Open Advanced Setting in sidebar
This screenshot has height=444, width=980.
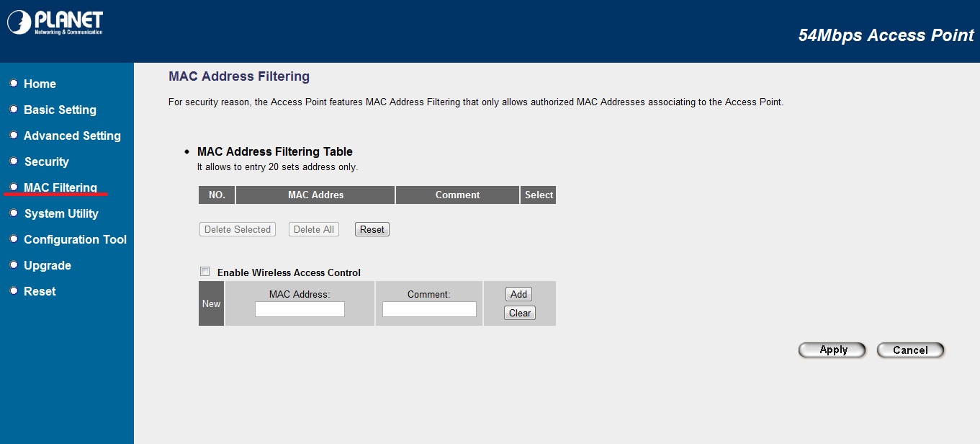click(72, 136)
